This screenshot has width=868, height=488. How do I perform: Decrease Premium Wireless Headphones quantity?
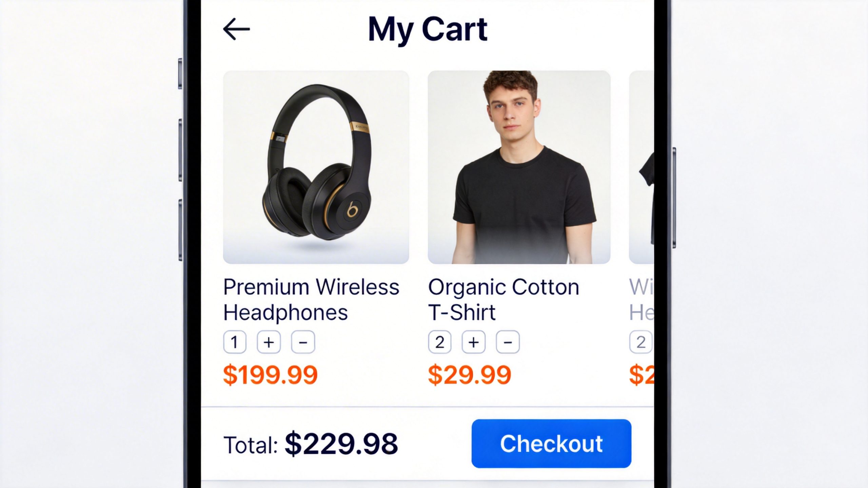point(303,342)
